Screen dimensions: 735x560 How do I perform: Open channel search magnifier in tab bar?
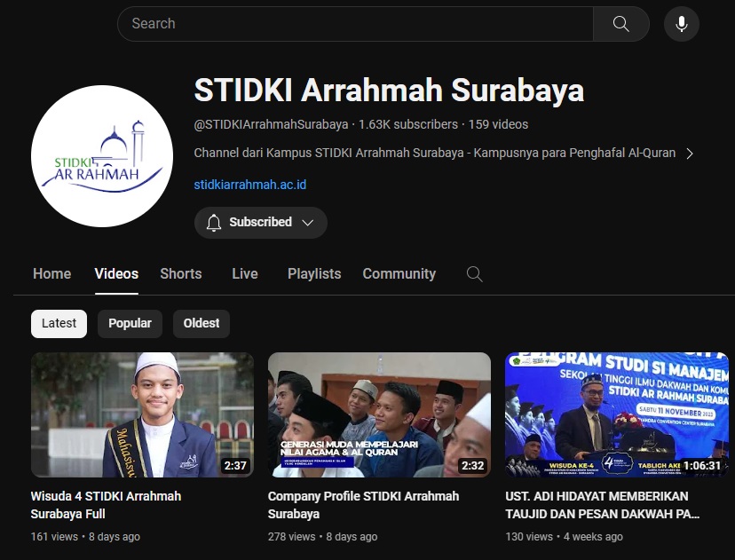point(474,273)
